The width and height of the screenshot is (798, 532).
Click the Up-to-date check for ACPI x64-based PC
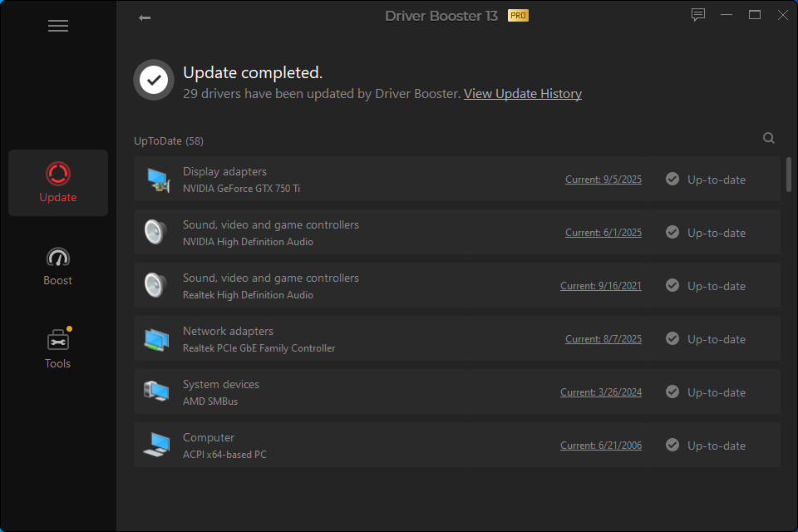[672, 445]
